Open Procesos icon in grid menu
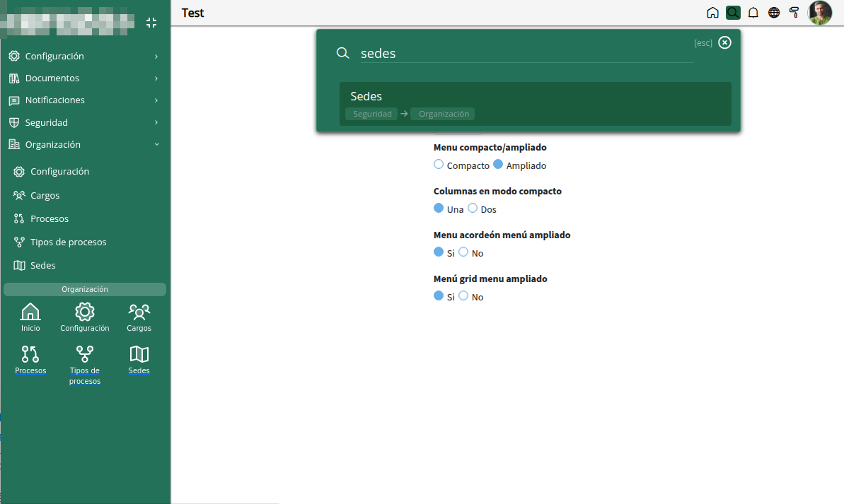The height and width of the screenshot is (504, 844). click(x=30, y=360)
